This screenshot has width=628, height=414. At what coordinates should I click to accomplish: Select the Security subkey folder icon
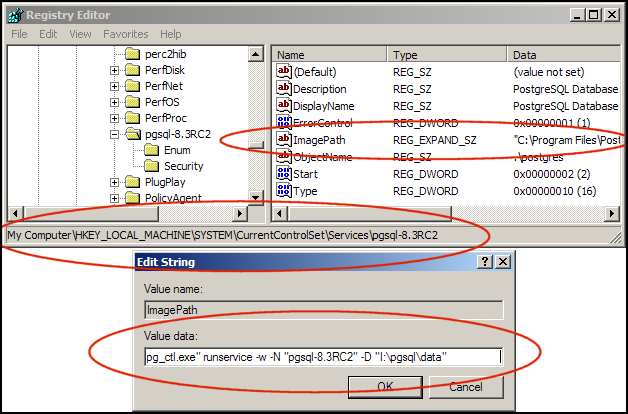[x=151, y=166]
